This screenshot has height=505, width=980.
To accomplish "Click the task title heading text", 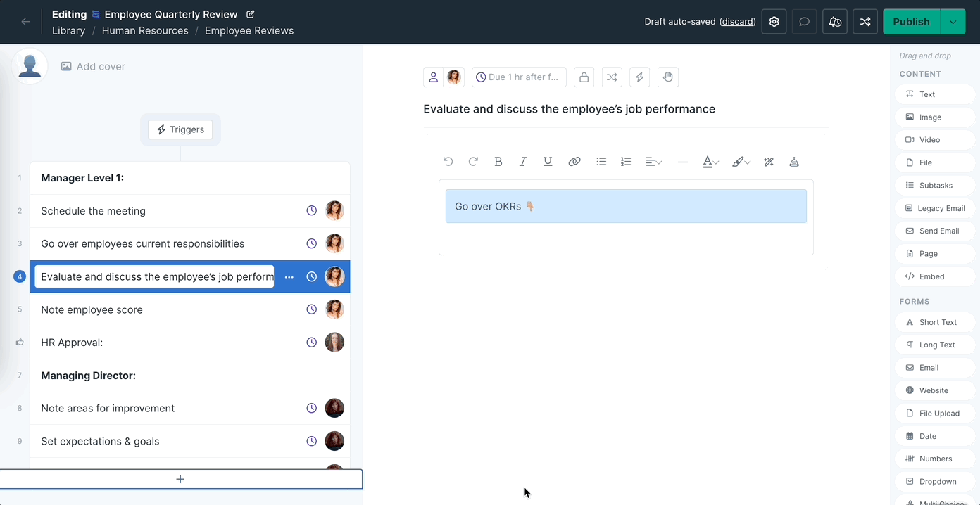I will 570,109.
